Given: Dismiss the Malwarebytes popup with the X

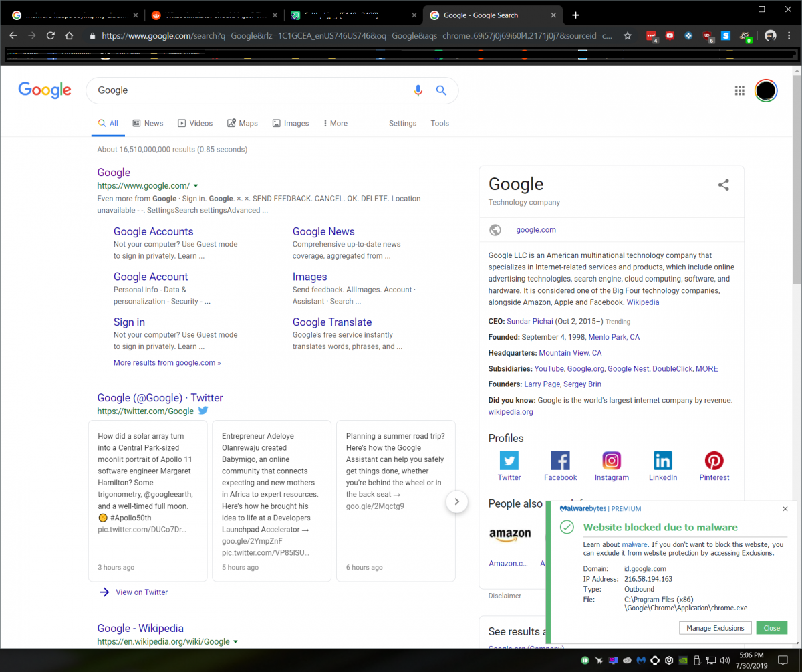Looking at the screenshot, I should (785, 509).
